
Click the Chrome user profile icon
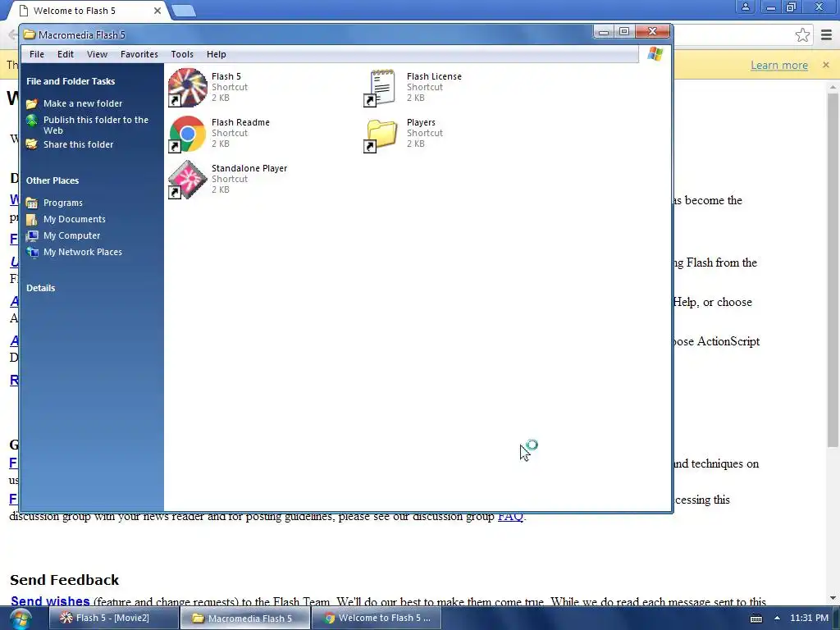[x=745, y=7]
